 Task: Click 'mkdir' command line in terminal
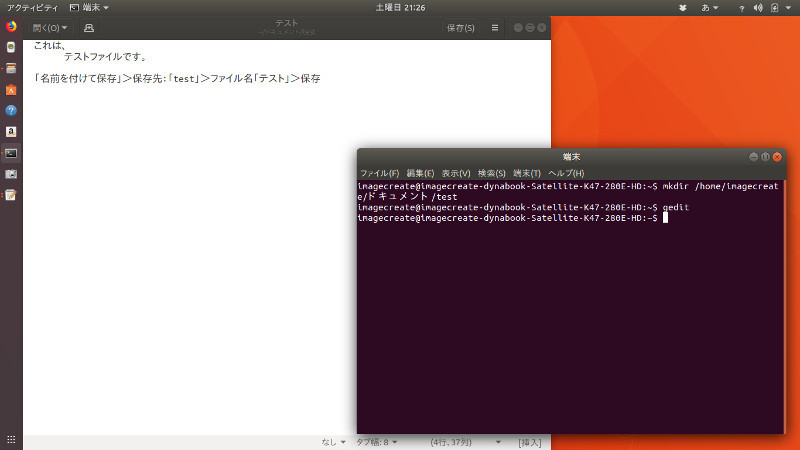click(568, 191)
